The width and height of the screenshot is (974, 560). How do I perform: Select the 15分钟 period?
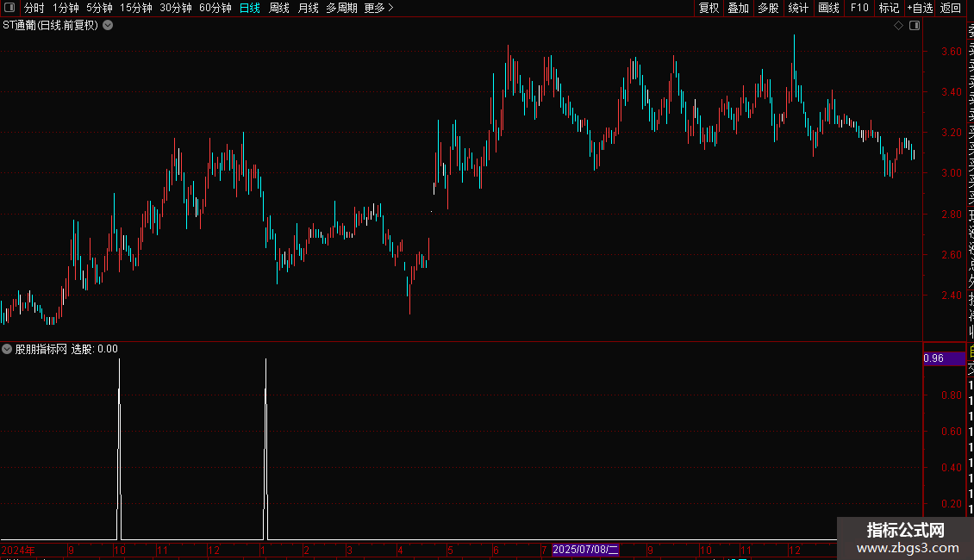click(136, 8)
